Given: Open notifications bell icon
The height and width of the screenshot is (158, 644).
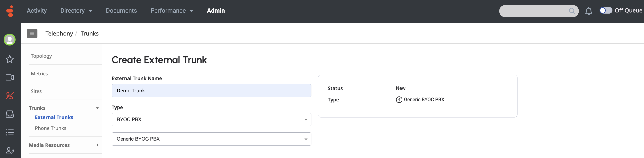Looking at the screenshot, I should pyautogui.click(x=589, y=11).
